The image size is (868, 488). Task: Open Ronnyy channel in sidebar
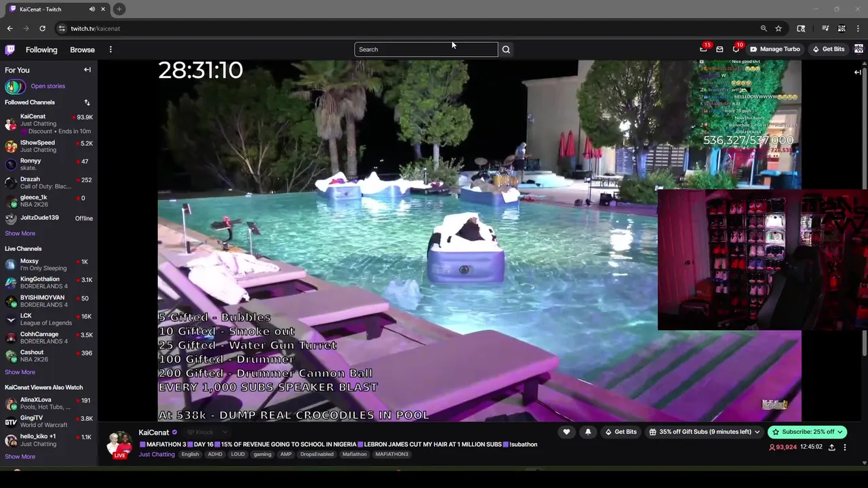pyautogui.click(x=49, y=165)
